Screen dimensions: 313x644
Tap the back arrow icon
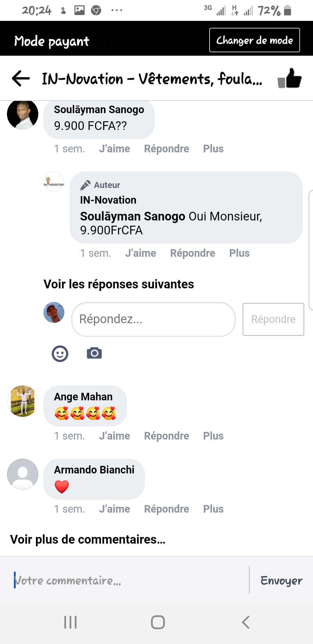click(21, 78)
